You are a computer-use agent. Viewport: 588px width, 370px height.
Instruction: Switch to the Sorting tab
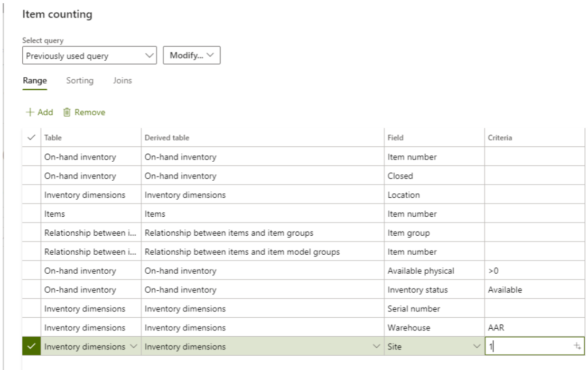(x=80, y=81)
